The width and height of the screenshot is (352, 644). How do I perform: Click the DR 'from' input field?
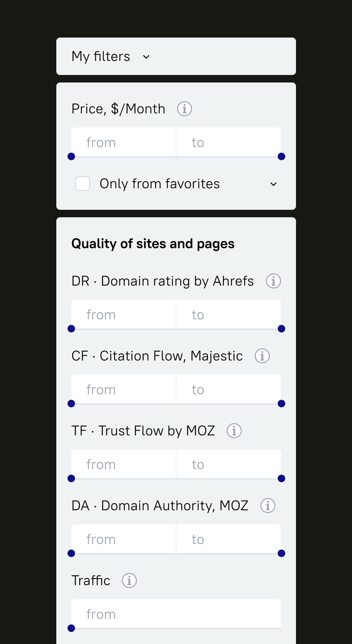coord(124,315)
